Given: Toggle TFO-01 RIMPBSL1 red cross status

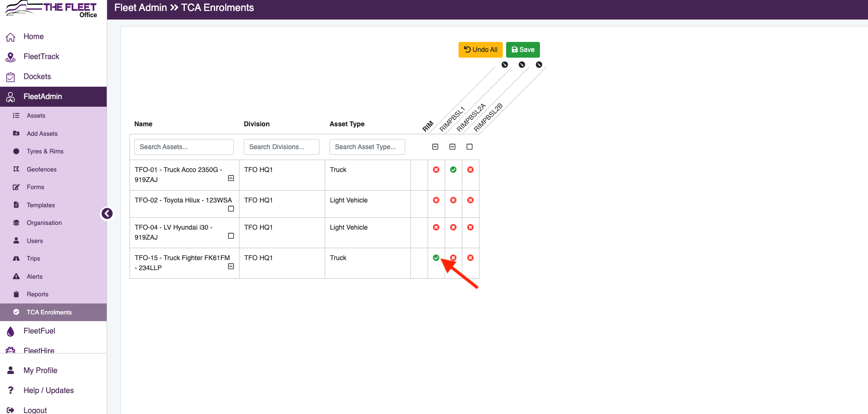Looking at the screenshot, I should click(x=436, y=170).
